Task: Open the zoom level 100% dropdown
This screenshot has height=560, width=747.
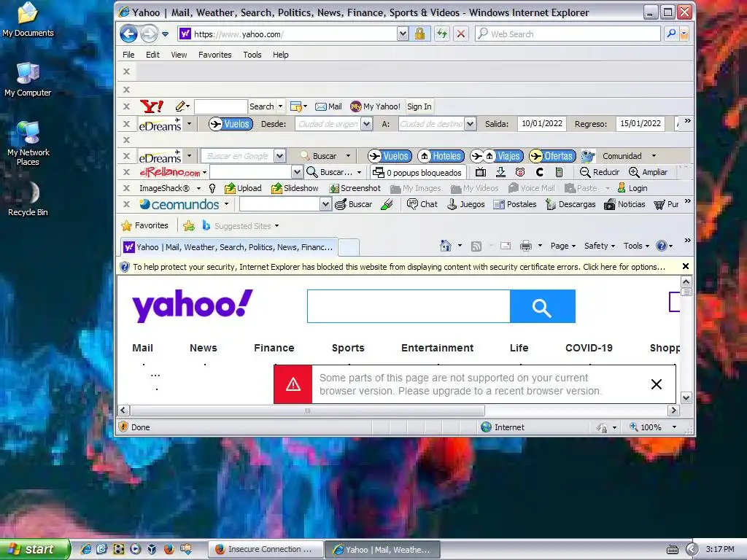Action: [674, 427]
